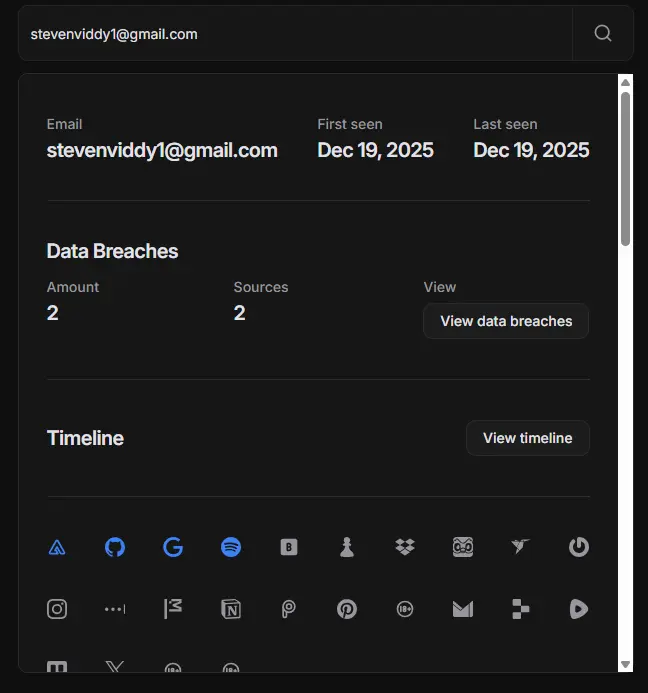648x693 pixels.
Task: Select the chess pawn icon
Action: tap(347, 547)
